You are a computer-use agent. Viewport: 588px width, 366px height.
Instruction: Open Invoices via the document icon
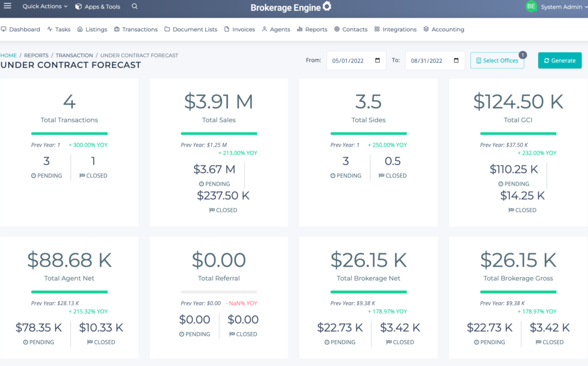pos(227,29)
